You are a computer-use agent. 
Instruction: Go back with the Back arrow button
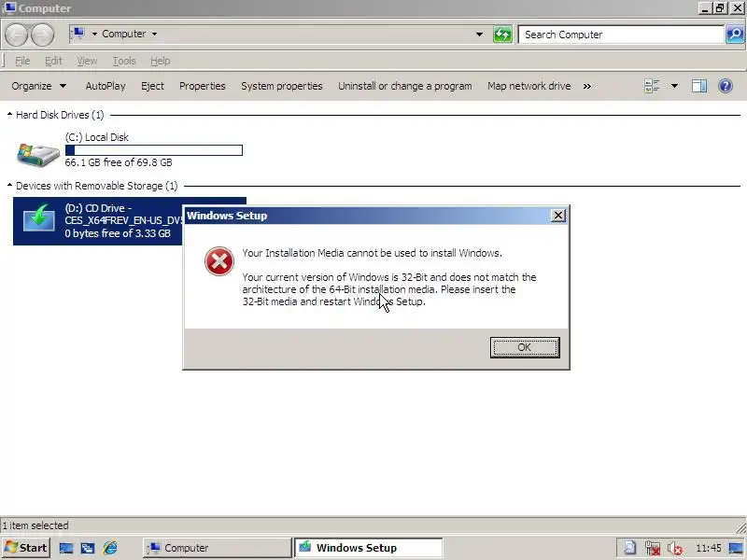click(16, 35)
